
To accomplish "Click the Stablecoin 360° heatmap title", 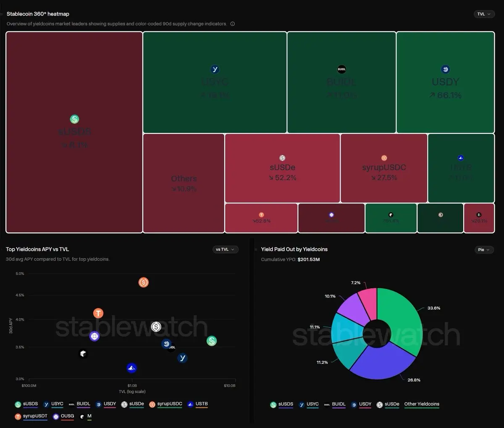I will click(38, 14).
